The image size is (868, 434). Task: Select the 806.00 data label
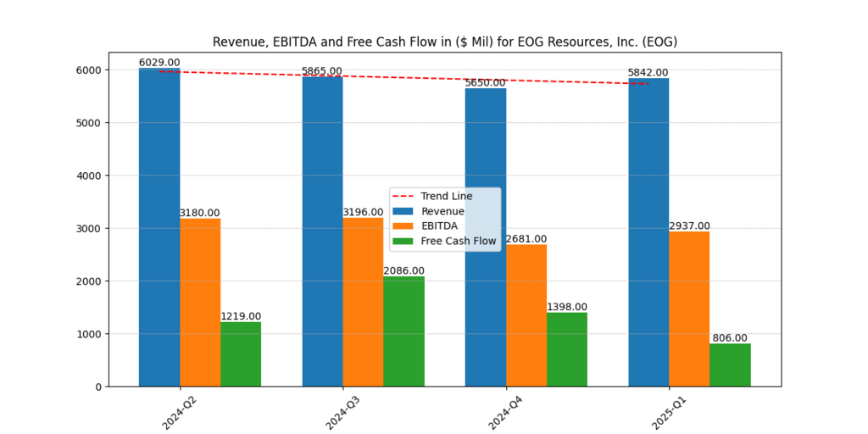click(730, 338)
